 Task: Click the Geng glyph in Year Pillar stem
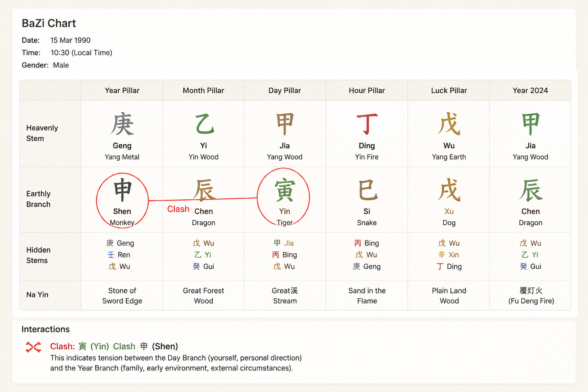(122, 124)
